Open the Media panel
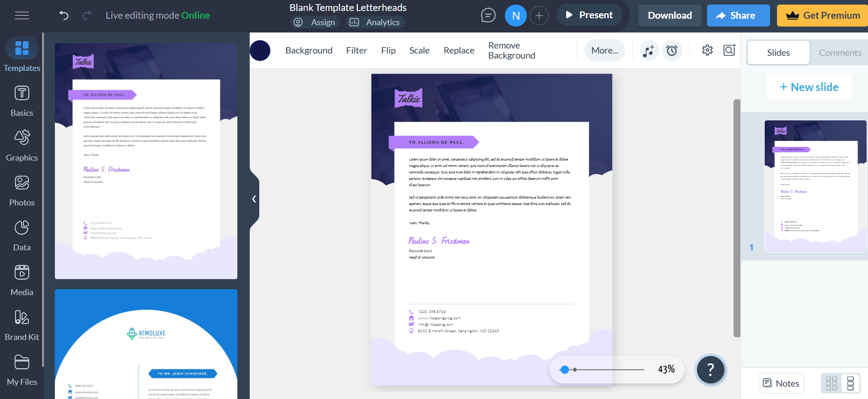Viewport: 868px width, 399px height. [x=22, y=280]
